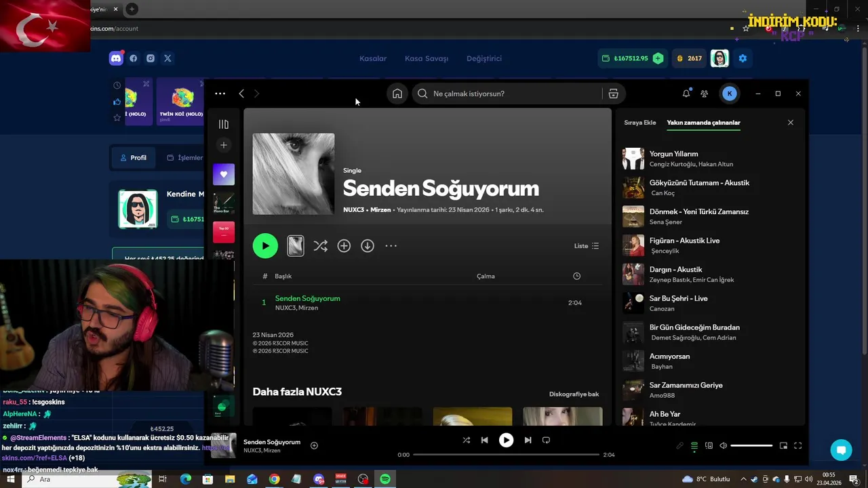Add the single to Your Library
Image resolution: width=868 pixels, height=488 pixels.
pos(344,246)
